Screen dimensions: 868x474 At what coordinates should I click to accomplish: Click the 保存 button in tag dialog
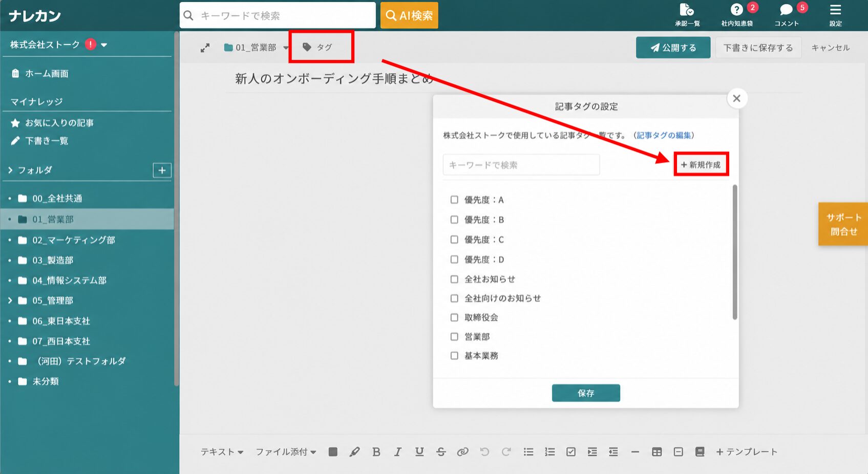586,393
